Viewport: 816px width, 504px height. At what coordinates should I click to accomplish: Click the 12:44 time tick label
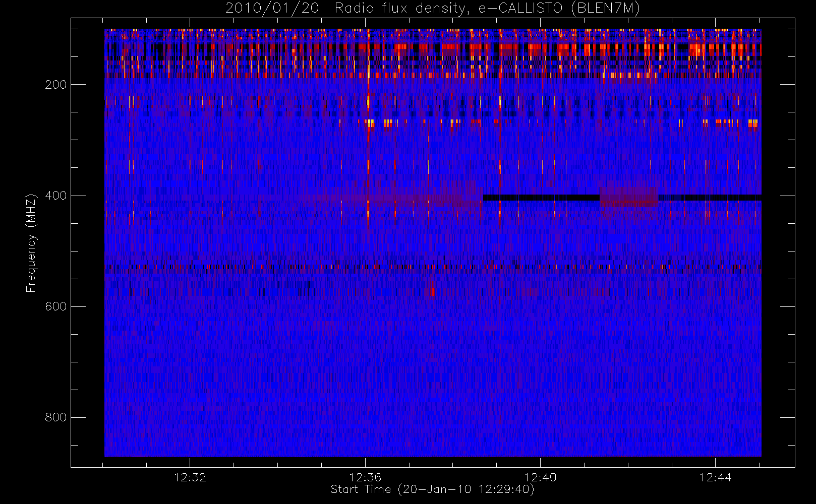[x=715, y=477]
